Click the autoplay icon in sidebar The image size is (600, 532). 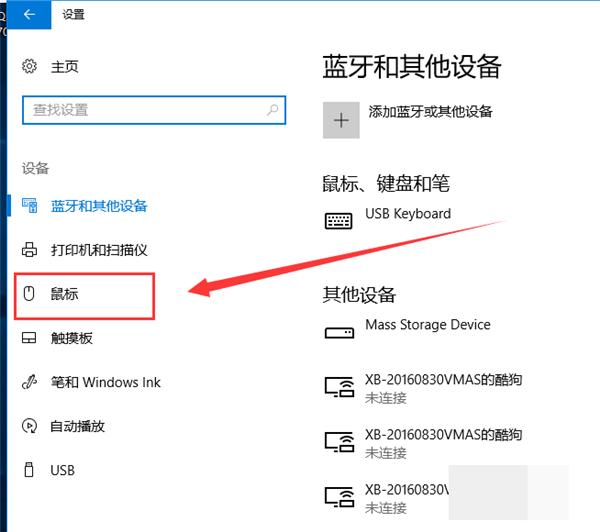pyautogui.click(x=29, y=426)
